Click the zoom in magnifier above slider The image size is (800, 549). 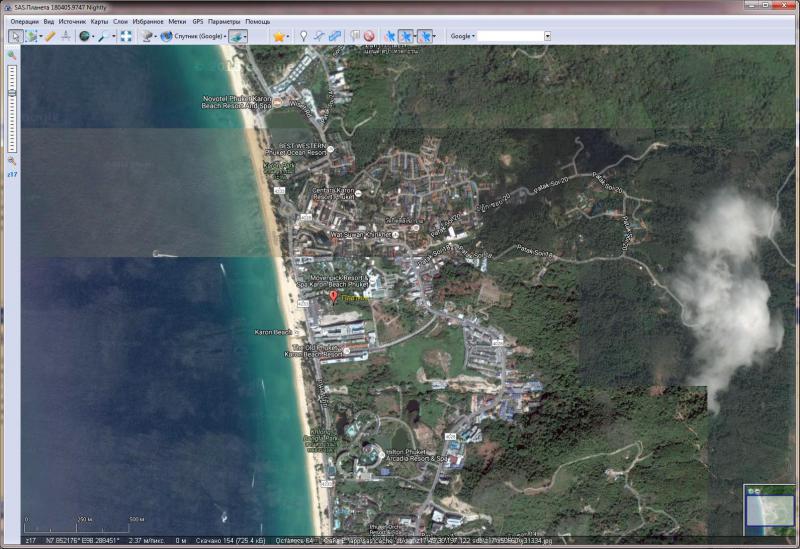[12, 55]
